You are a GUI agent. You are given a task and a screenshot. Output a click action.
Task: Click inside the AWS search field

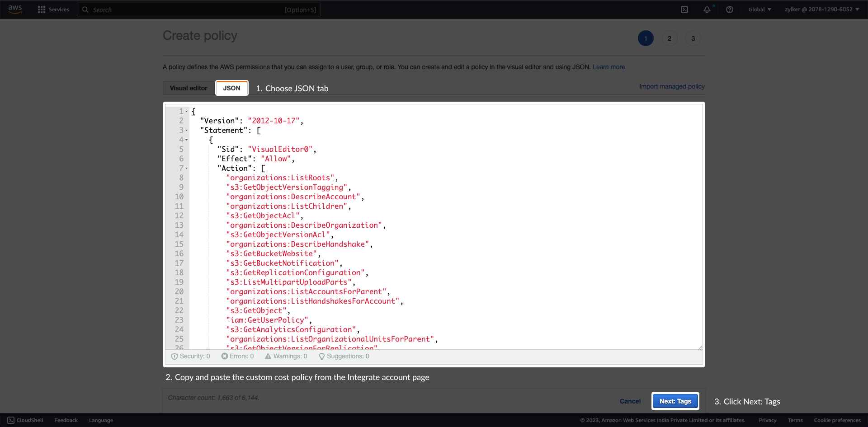199,9
